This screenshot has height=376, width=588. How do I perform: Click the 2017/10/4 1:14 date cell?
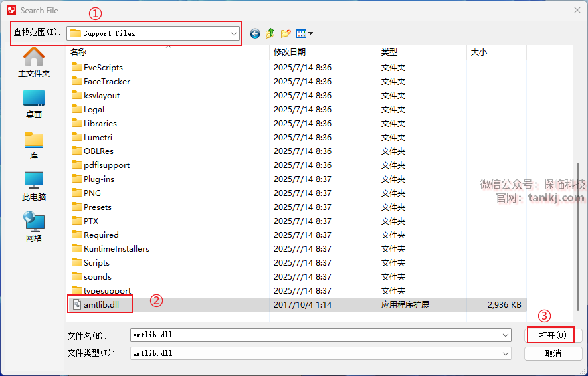302,305
